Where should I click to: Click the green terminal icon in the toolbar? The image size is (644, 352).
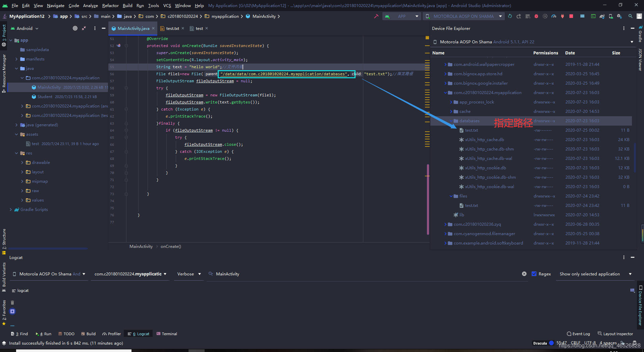pos(593,16)
